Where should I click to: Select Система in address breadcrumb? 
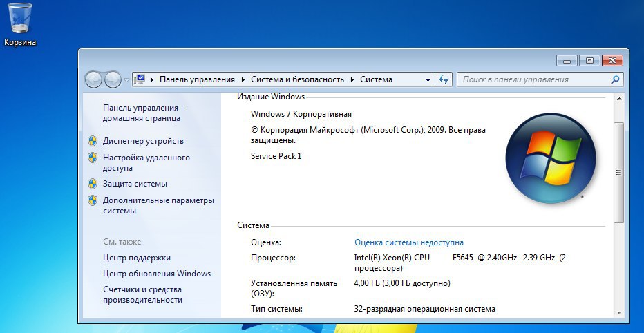click(376, 79)
